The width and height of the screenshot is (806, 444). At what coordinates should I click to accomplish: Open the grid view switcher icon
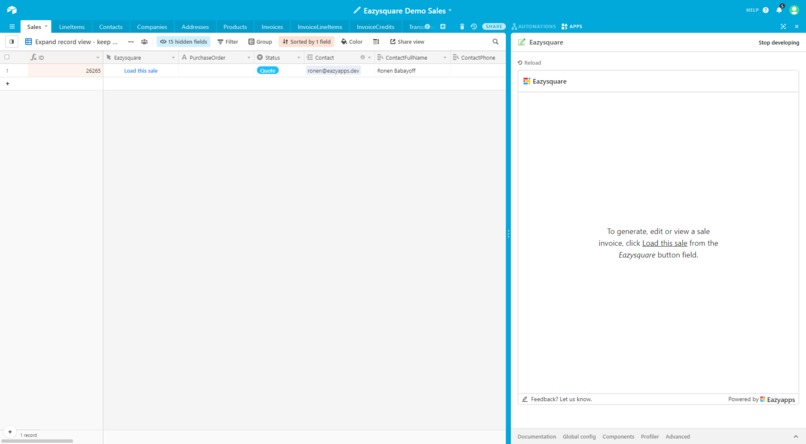pyautogui.click(x=29, y=42)
